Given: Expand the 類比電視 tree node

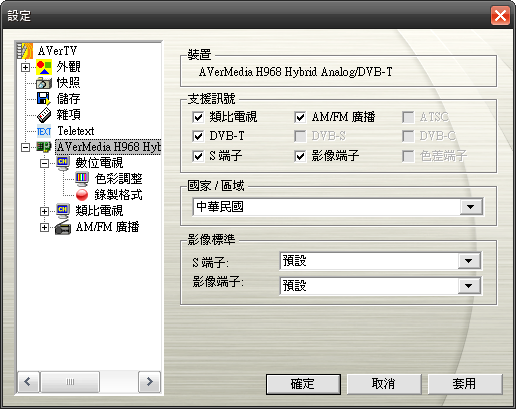Looking at the screenshot, I should (x=44, y=211).
